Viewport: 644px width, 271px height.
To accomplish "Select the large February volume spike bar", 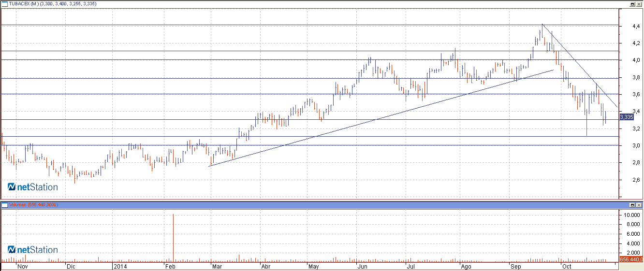I will coord(173,237).
